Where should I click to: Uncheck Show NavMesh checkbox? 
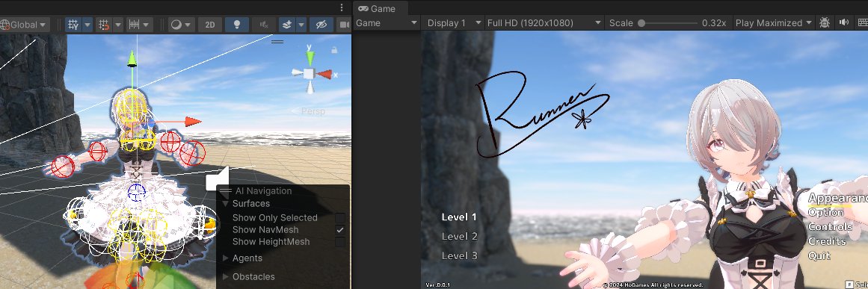[x=340, y=230]
